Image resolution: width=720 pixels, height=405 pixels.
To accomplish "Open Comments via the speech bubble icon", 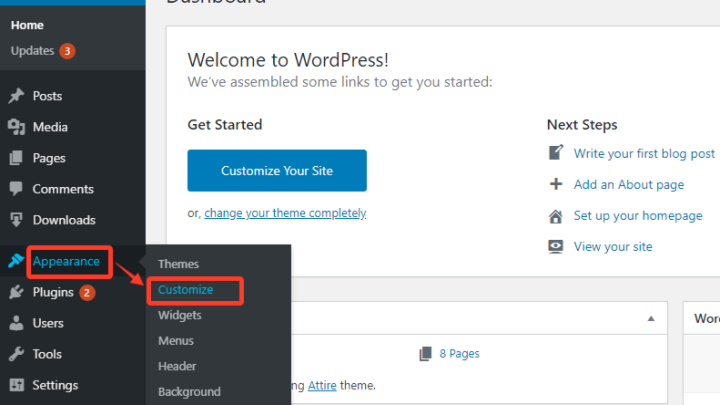I will [x=16, y=189].
